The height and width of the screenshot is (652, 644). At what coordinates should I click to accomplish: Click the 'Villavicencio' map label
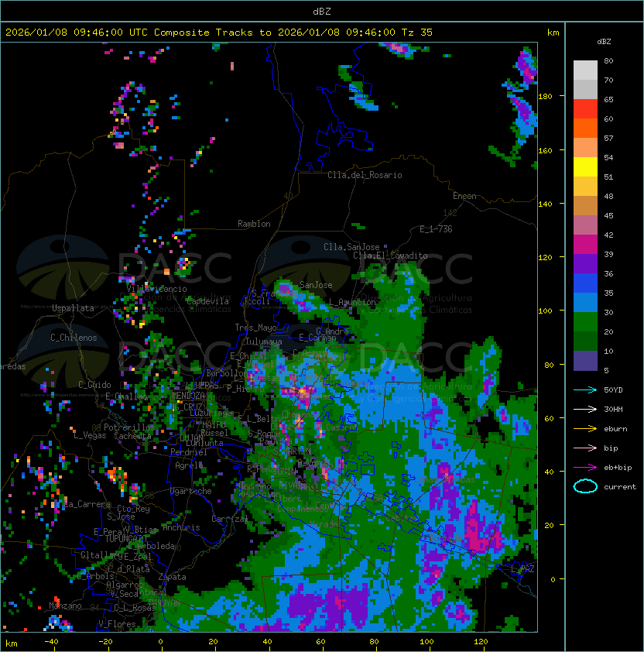(156, 289)
